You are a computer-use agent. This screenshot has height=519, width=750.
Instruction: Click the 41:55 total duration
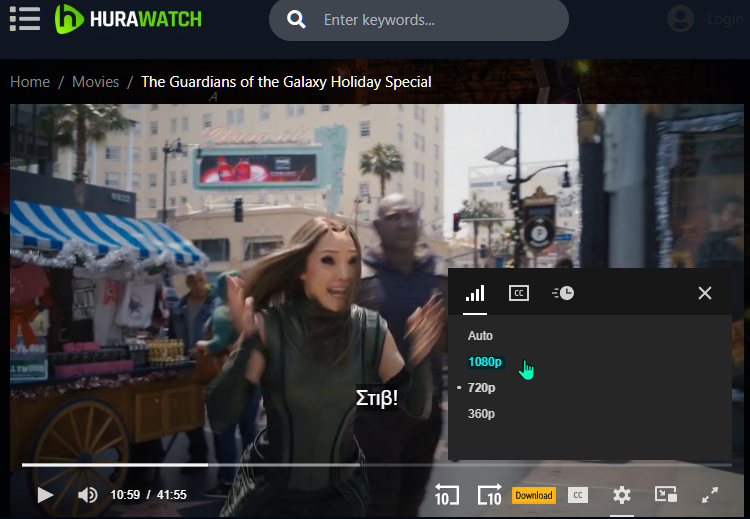(x=172, y=495)
